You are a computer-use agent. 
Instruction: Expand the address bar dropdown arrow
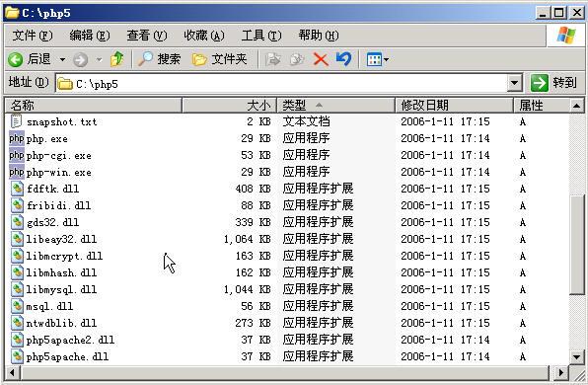pyautogui.click(x=515, y=83)
